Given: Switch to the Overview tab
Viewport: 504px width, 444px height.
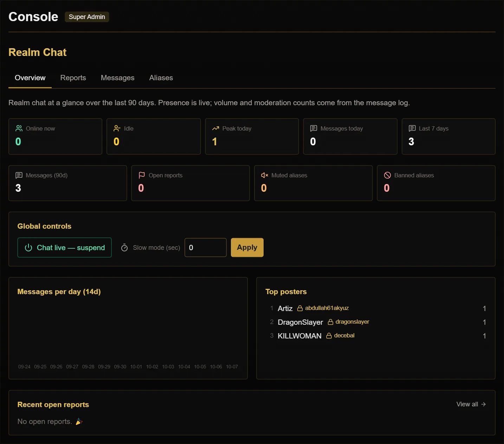Looking at the screenshot, I should (30, 78).
